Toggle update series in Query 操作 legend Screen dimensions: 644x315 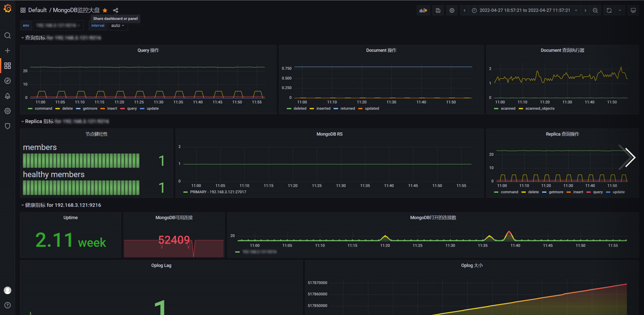coord(152,109)
